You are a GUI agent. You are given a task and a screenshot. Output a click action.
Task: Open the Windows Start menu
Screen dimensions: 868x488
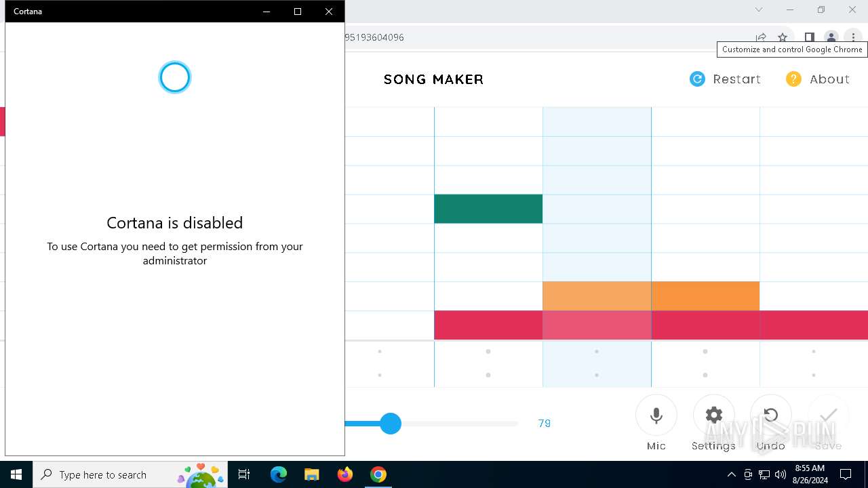click(x=16, y=474)
